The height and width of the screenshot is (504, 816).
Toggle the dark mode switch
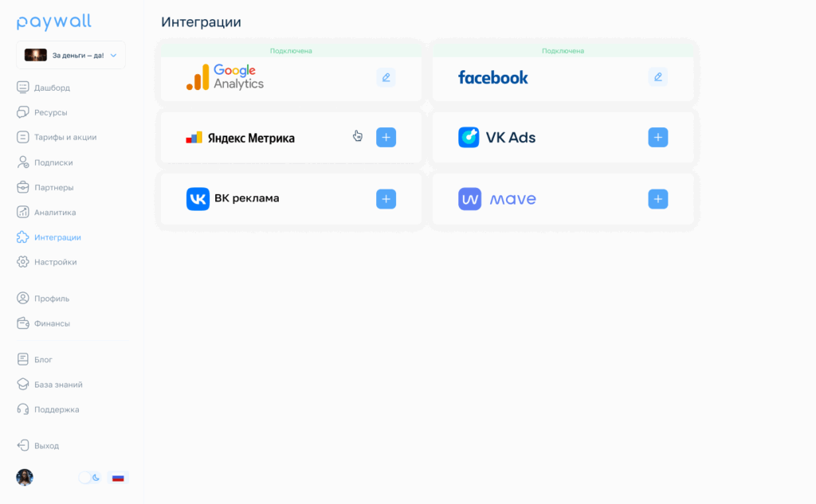coord(89,478)
